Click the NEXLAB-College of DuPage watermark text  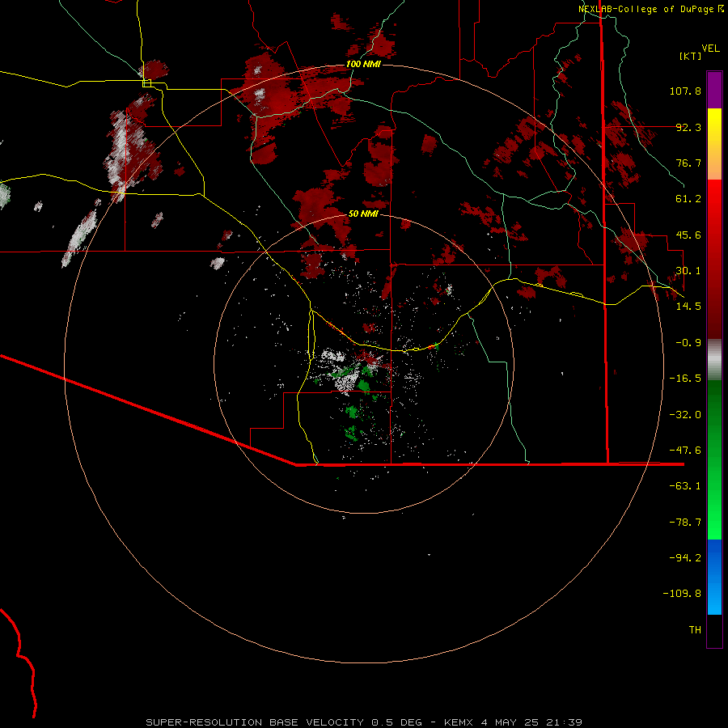point(650,9)
